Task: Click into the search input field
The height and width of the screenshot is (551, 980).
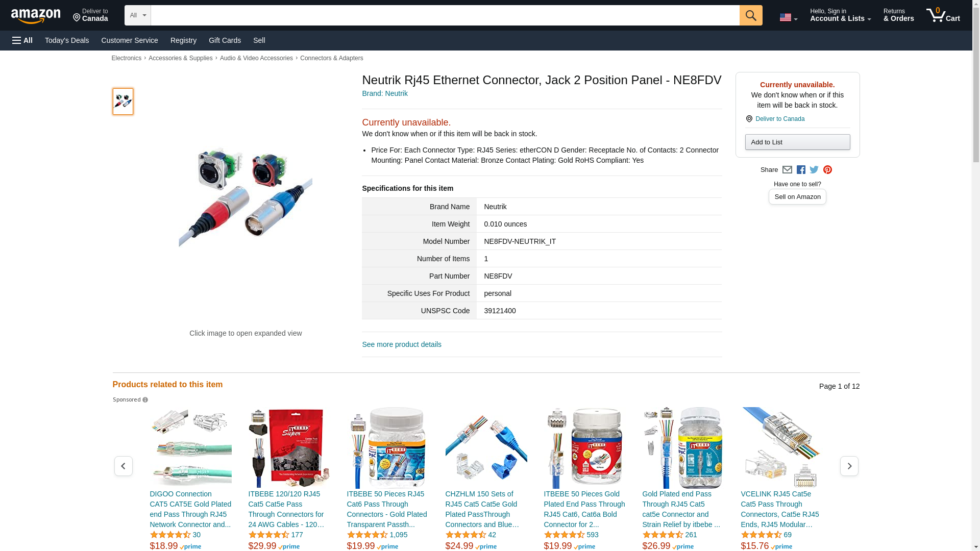Action: click(x=445, y=15)
